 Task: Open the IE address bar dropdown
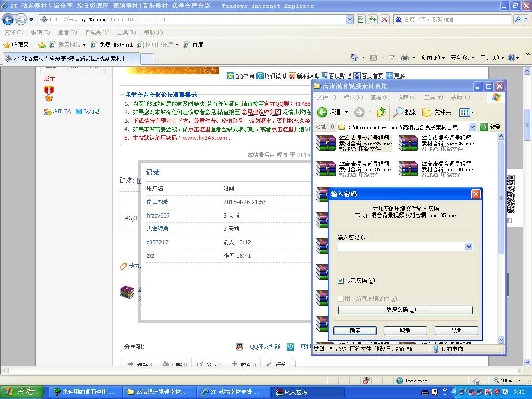350,19
